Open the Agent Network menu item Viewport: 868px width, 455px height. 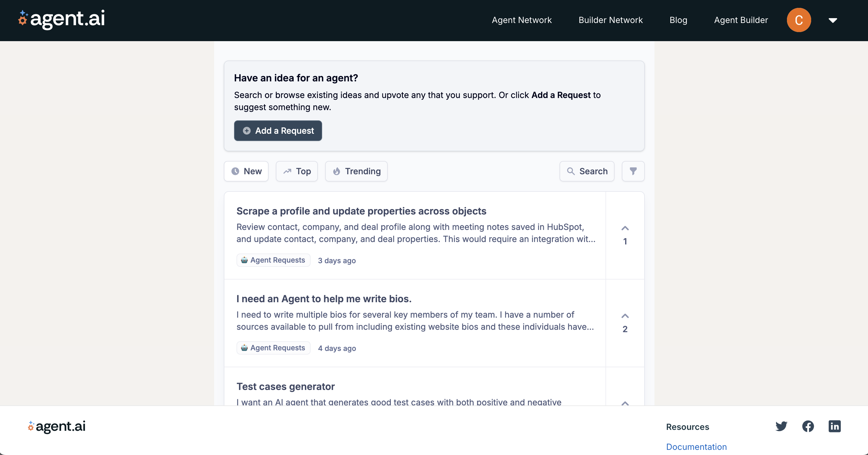click(x=522, y=20)
